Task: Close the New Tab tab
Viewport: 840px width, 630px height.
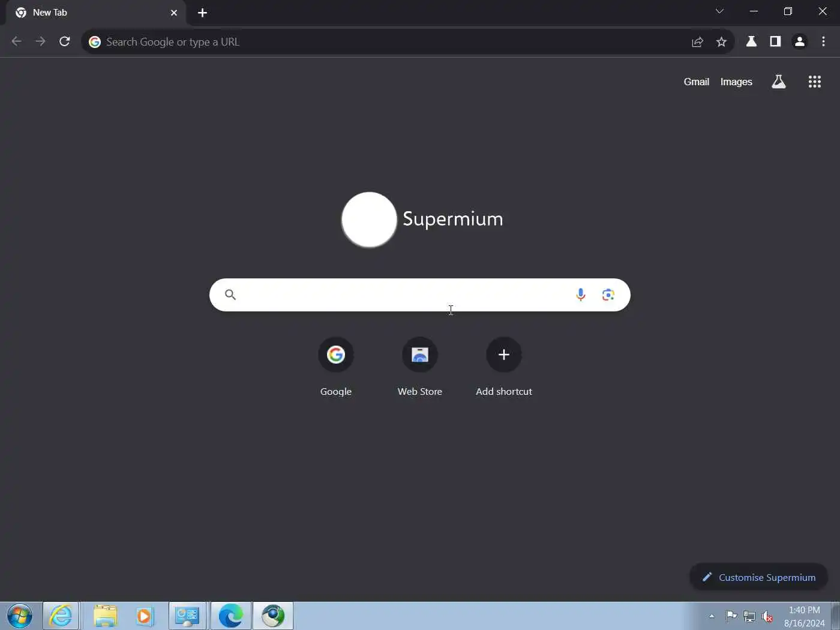Action: [174, 13]
